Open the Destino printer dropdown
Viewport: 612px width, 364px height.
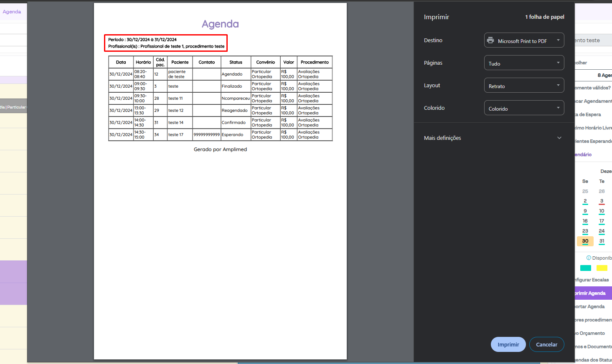524,40
